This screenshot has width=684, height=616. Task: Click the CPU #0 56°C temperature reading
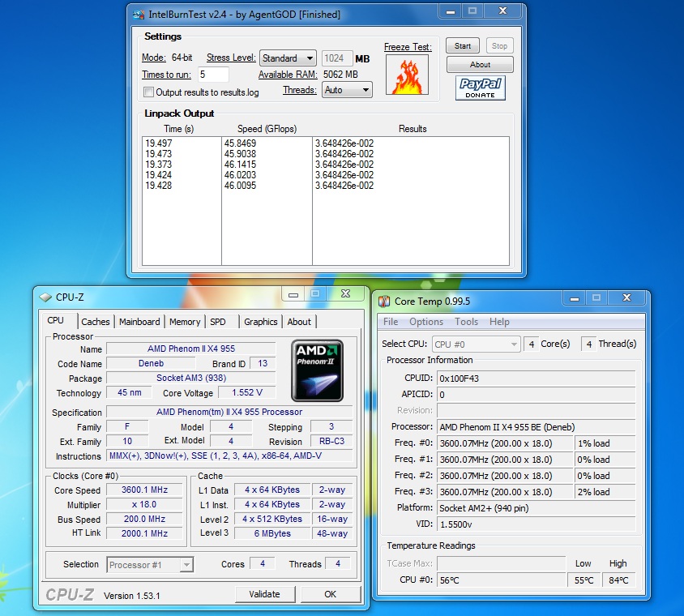[501, 580]
